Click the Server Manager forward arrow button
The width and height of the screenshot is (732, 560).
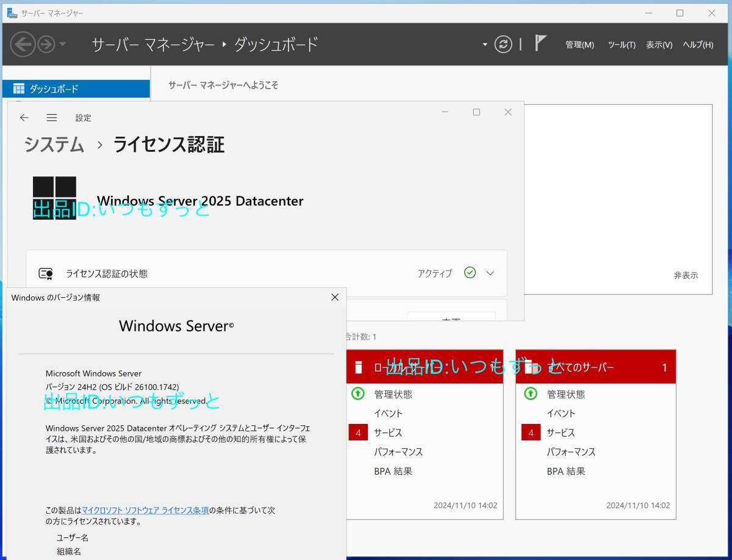[46, 45]
